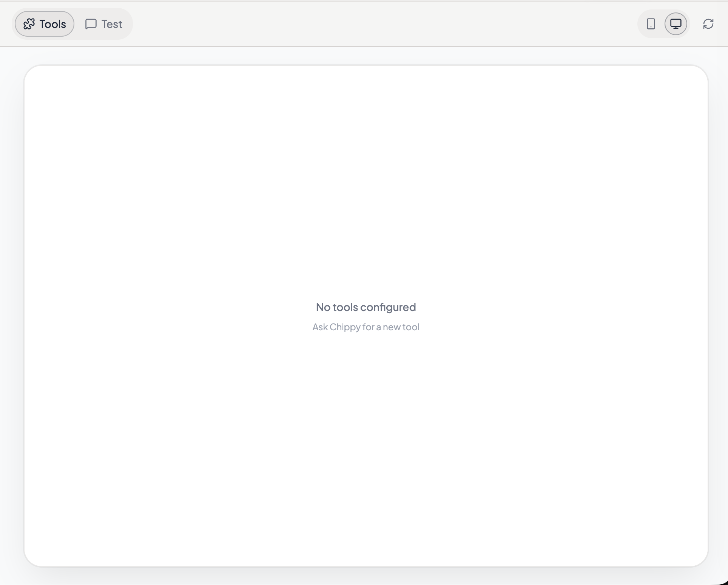Select the desktop preview icon
The image size is (728, 585).
(x=676, y=24)
